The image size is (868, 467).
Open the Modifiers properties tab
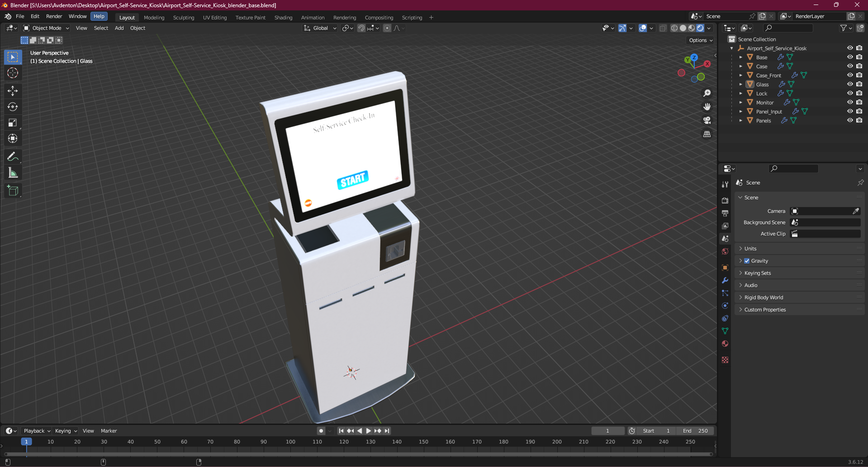(725, 280)
